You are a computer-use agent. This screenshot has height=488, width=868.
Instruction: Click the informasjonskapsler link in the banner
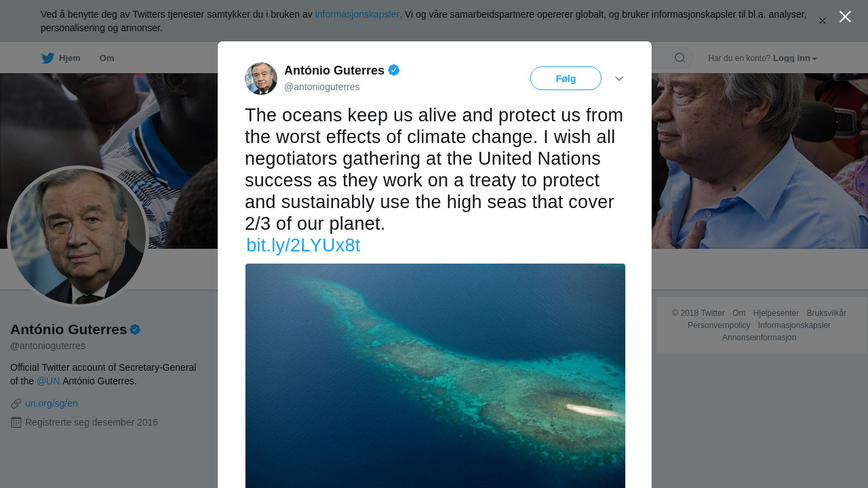(357, 14)
